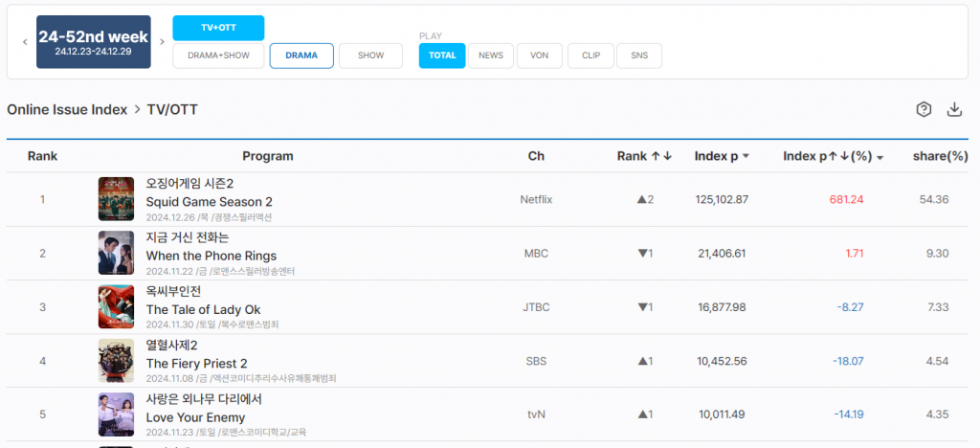Go to the previous week arrow
Viewport: 980px width, 448px height.
pyautogui.click(x=25, y=42)
